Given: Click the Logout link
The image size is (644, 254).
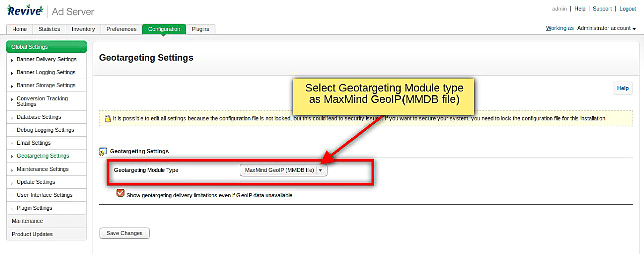Looking at the screenshot, I should 627,9.
